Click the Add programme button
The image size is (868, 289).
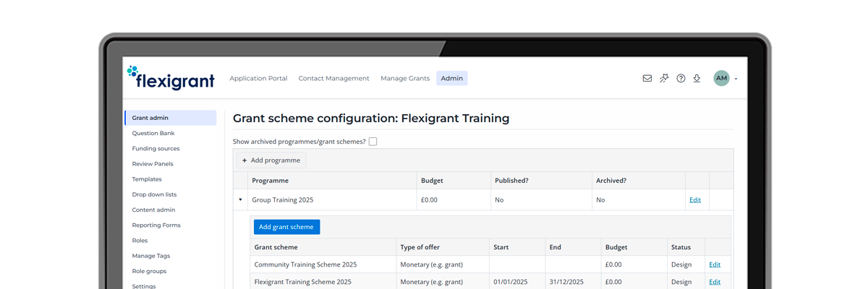[x=271, y=160]
